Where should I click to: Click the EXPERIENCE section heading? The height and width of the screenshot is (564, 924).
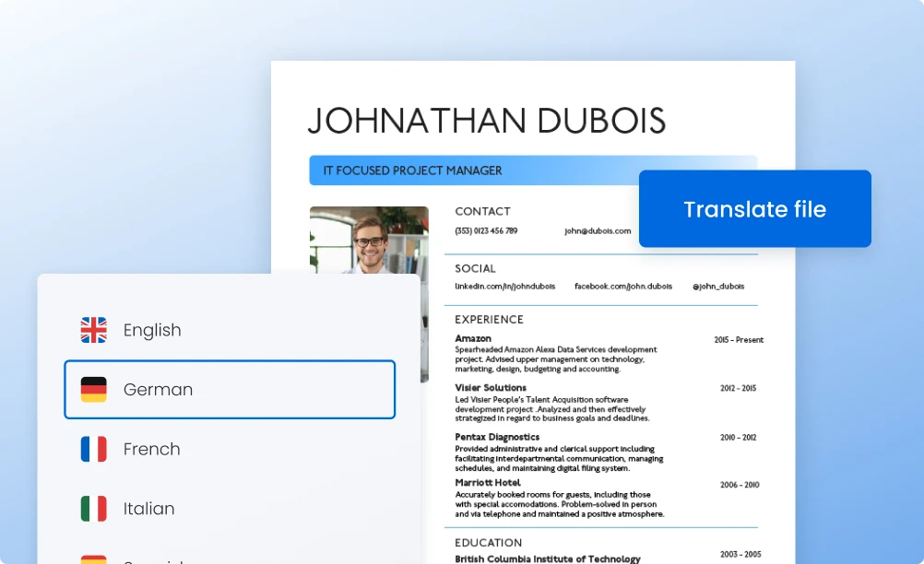click(489, 319)
